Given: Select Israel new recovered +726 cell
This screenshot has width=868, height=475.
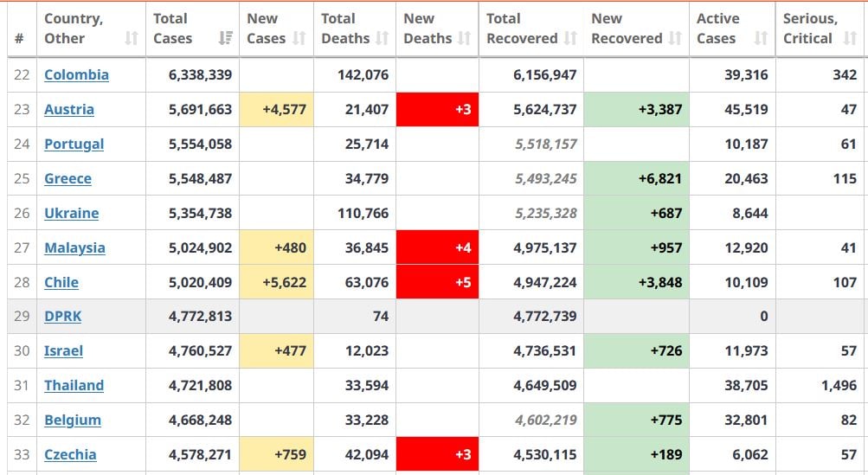Looking at the screenshot, I should [x=636, y=351].
